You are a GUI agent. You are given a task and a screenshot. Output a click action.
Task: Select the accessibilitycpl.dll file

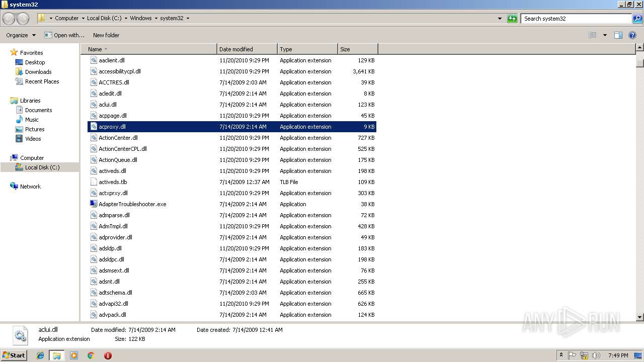(232, 71)
